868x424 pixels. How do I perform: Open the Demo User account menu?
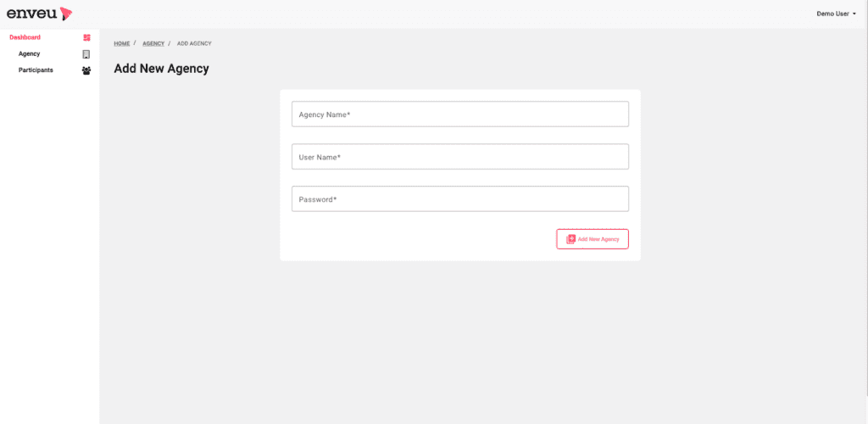[x=836, y=14]
